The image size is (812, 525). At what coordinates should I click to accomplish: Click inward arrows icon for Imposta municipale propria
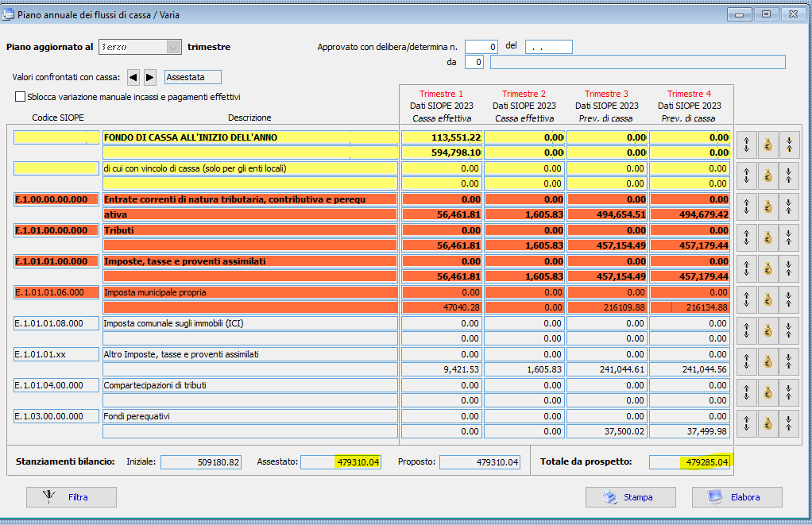789,299
